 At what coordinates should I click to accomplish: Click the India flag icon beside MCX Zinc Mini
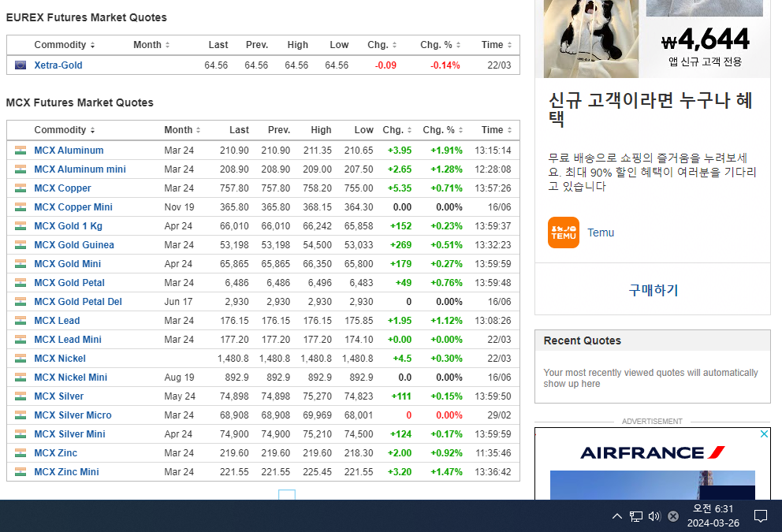[x=20, y=471]
